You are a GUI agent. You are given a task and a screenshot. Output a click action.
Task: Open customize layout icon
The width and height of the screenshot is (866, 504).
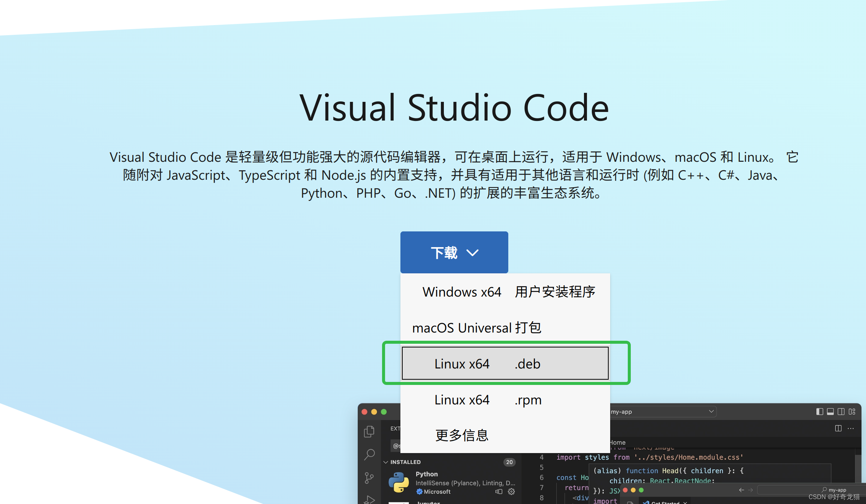(852, 412)
